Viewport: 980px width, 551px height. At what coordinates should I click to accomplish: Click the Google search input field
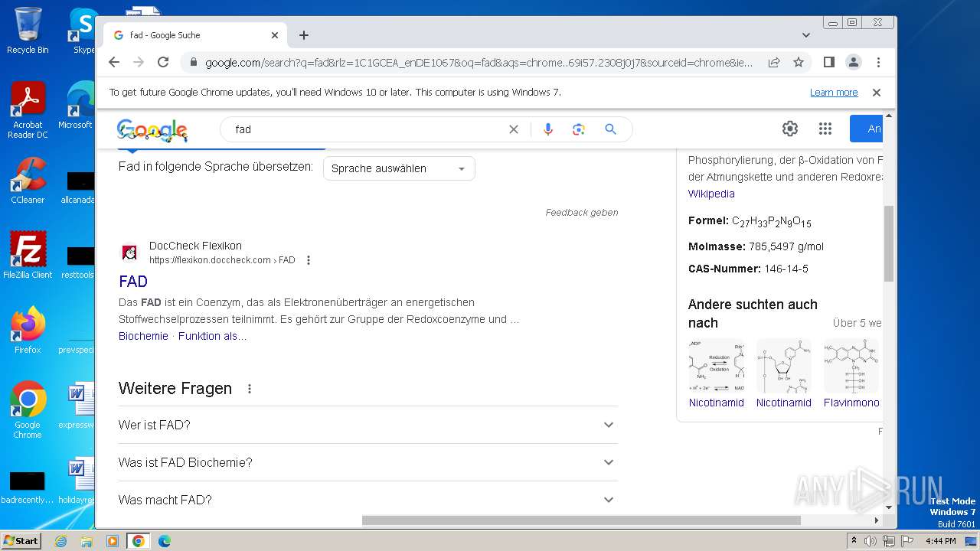[367, 129]
